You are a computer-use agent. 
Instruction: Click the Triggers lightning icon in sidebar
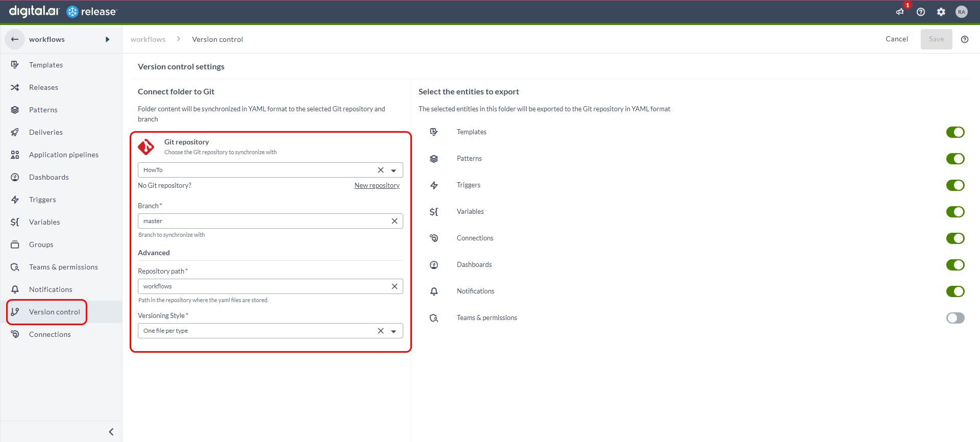click(x=15, y=200)
